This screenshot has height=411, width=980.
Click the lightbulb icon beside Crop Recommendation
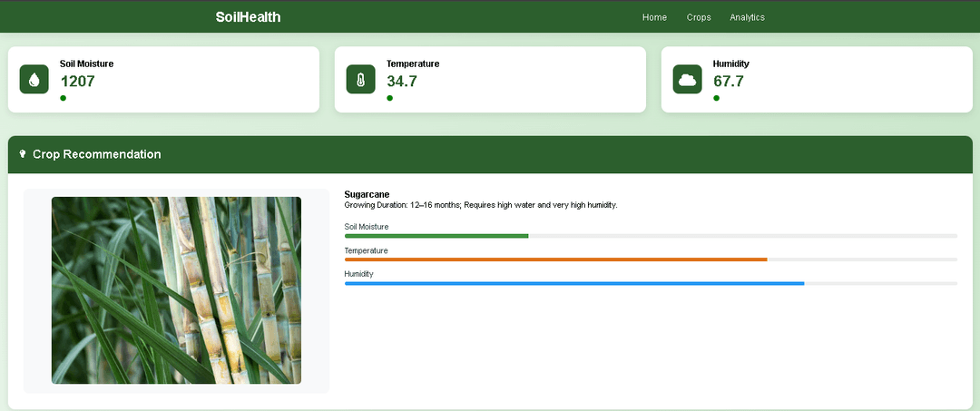tap(23, 154)
